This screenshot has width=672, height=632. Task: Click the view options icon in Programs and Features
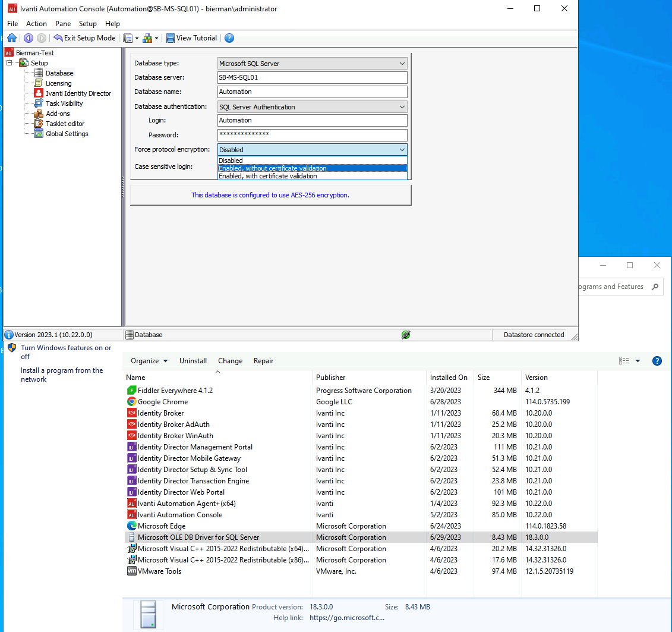pos(624,361)
